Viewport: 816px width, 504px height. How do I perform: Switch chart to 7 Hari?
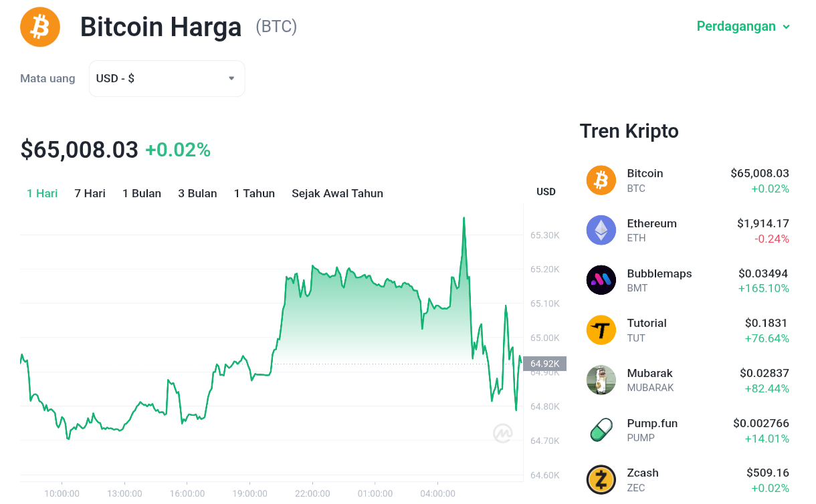[90, 193]
